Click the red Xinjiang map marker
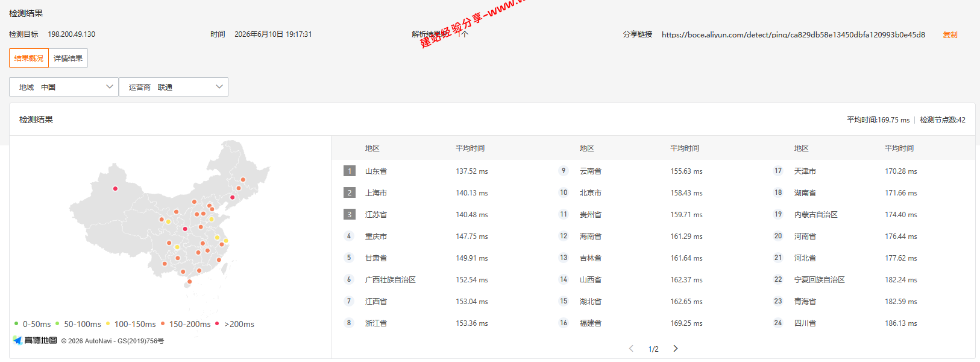The width and height of the screenshot is (980, 362). [115, 188]
